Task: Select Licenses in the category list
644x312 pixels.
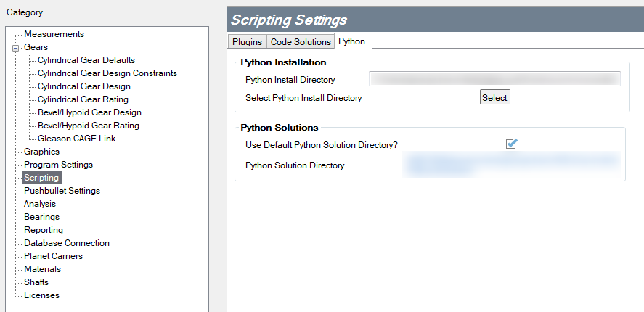Action: [x=41, y=295]
